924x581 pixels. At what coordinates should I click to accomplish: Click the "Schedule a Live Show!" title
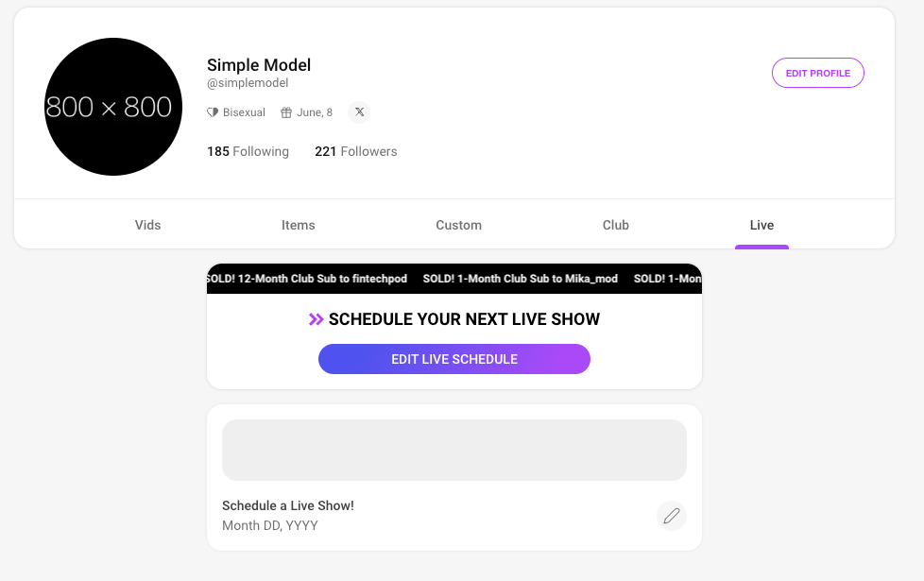tap(288, 505)
